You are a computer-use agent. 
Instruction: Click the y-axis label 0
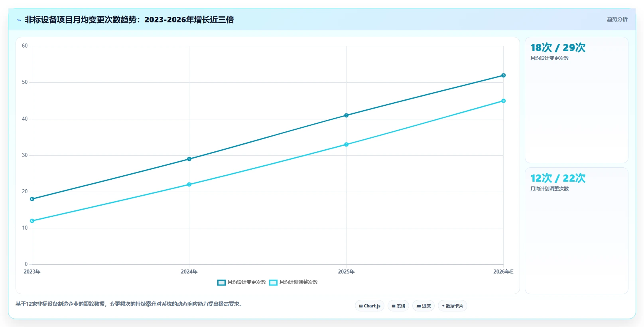tap(26, 264)
